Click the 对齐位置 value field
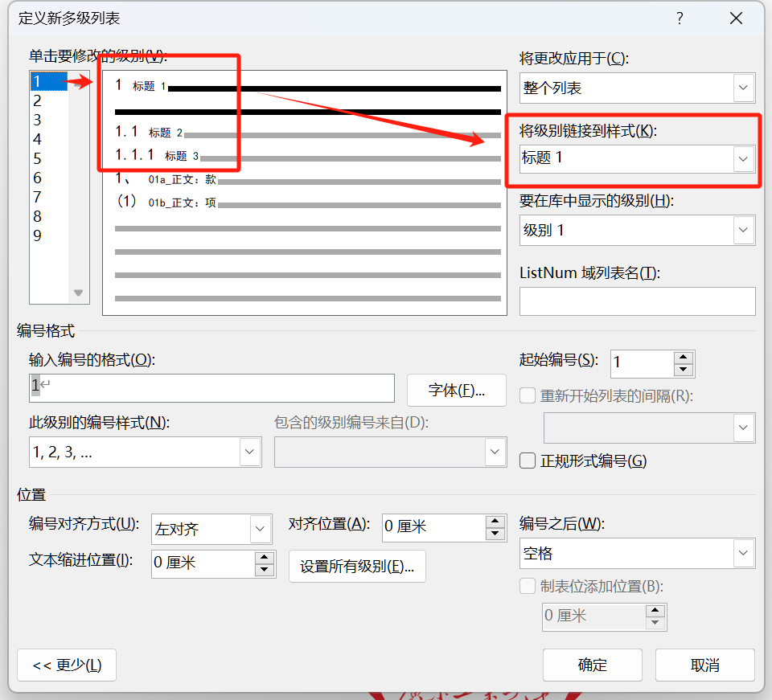 coord(434,527)
